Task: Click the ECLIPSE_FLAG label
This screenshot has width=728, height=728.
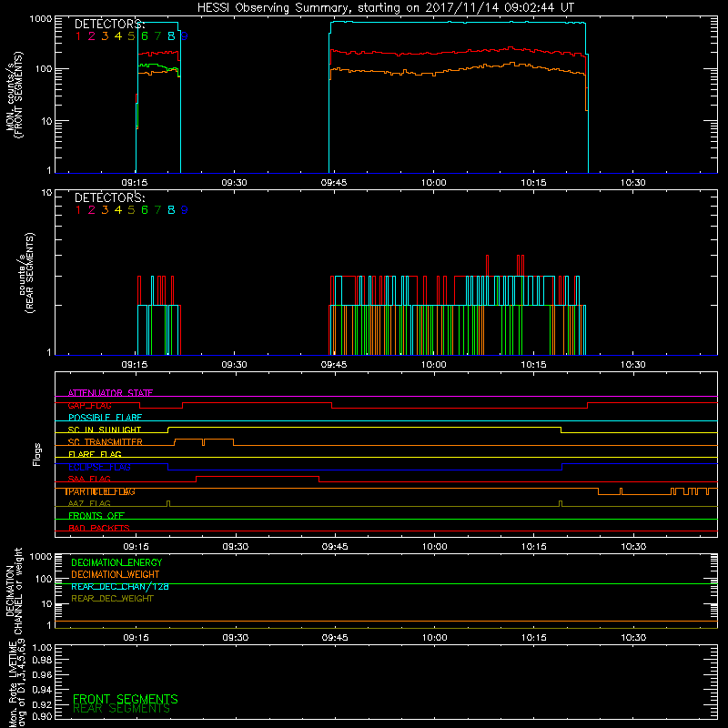Action: click(99, 467)
